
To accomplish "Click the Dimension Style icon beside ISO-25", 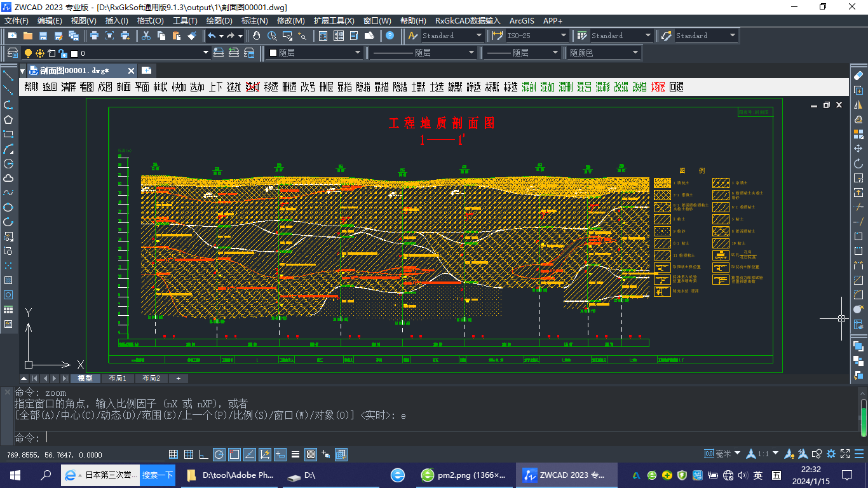I will coord(498,36).
